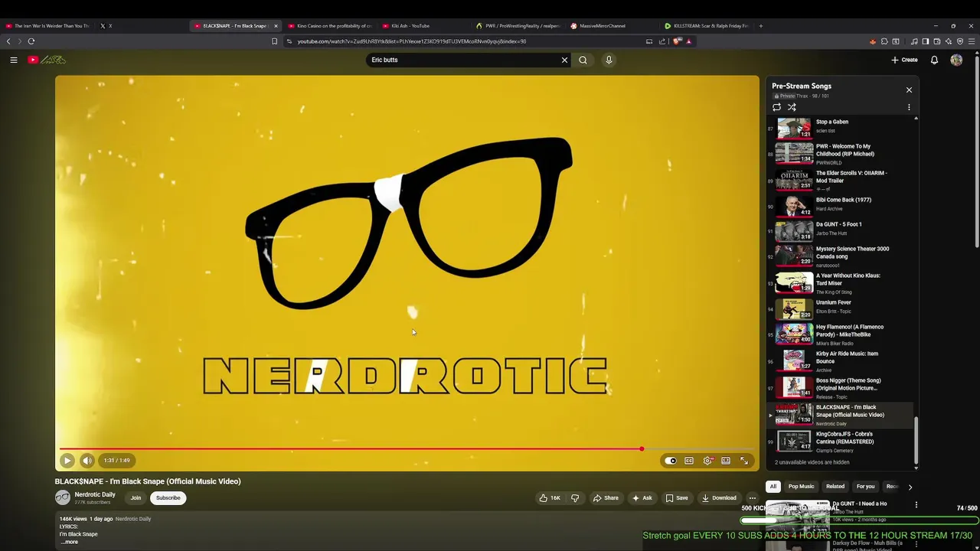Dislike the video
Screen dimensions: 980x551
(x=575, y=498)
